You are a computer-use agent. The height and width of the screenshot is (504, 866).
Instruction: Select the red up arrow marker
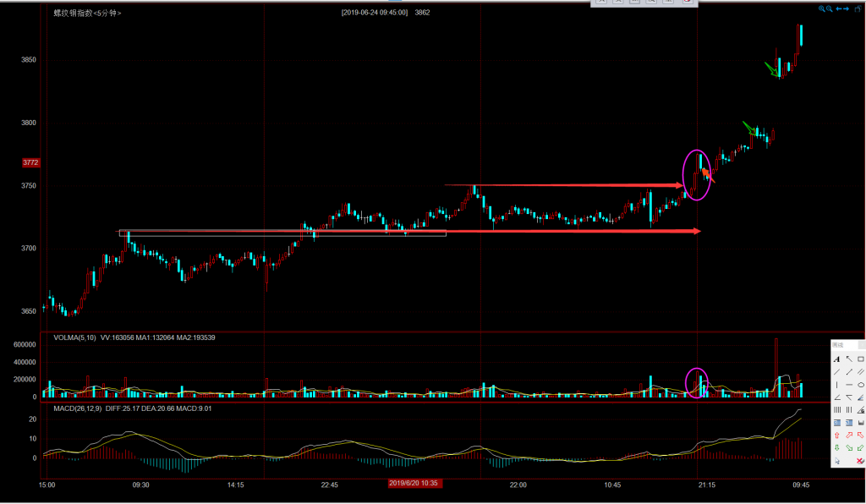836,436
